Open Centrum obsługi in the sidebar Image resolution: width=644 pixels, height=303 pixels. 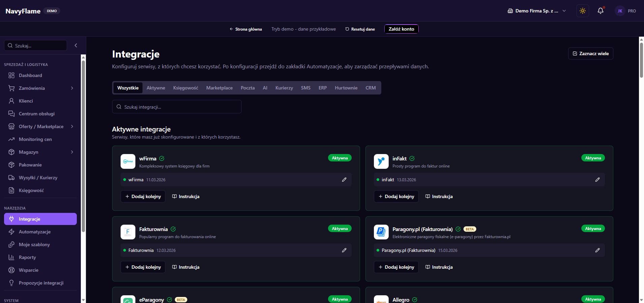click(x=40, y=114)
